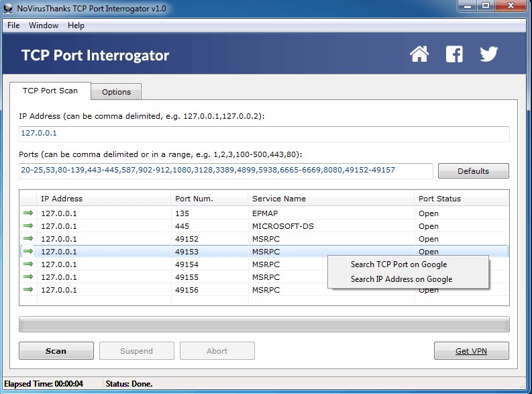Maximize the TCP Port Interrogator window

click(486, 6)
